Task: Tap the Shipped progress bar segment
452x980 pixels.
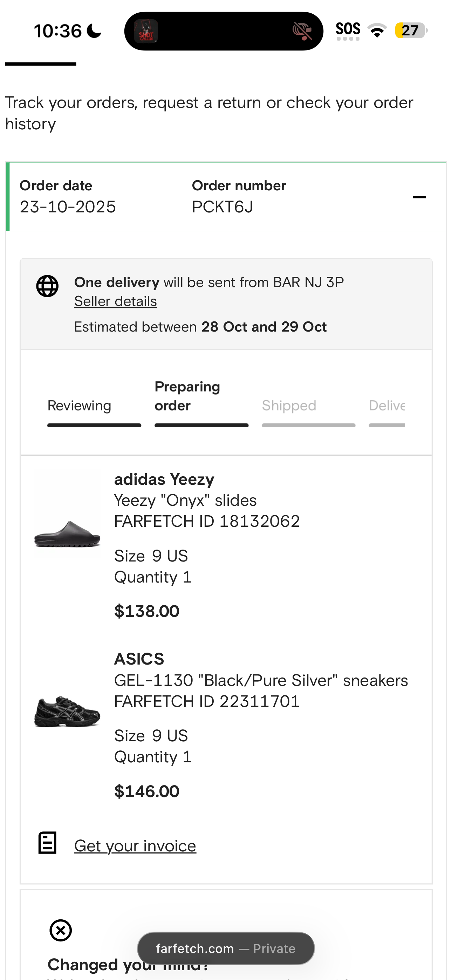Action: 308,425
